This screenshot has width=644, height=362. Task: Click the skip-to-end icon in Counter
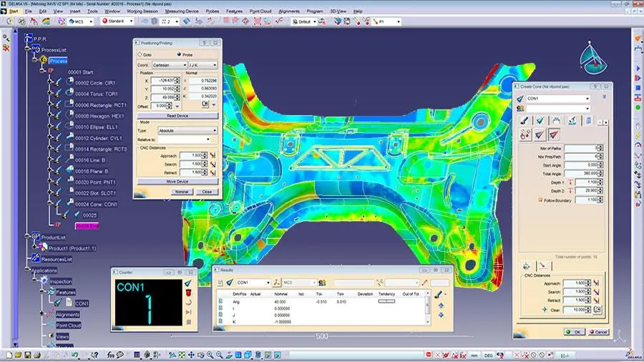pyautogui.click(x=187, y=313)
